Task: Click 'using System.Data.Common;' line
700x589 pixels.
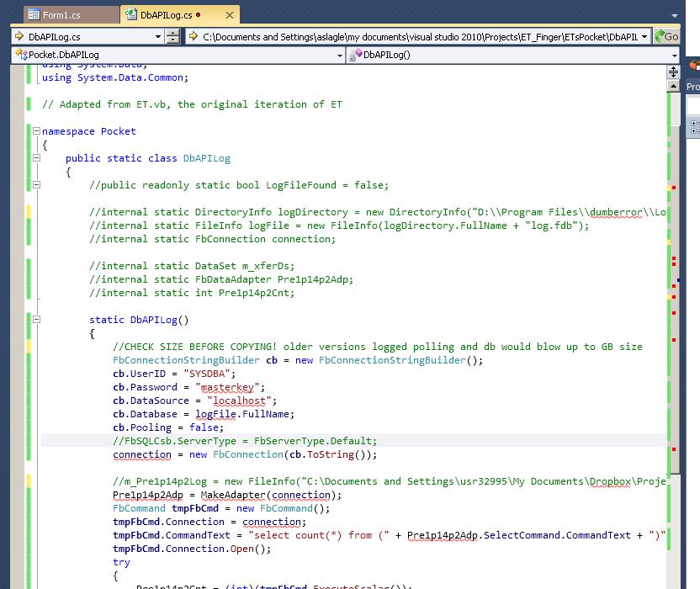Action: click(115, 77)
